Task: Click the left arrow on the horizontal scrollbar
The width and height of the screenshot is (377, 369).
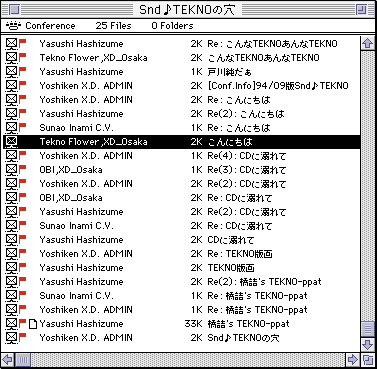Action: [x=7, y=360]
